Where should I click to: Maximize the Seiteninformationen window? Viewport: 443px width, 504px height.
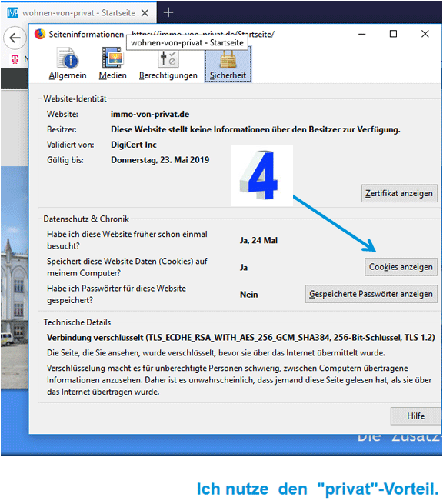(393, 34)
